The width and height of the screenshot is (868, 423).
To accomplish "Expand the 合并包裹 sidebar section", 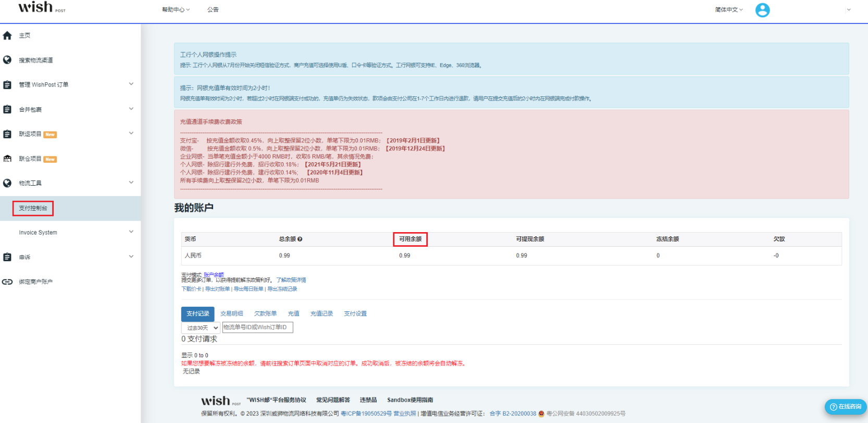I will click(x=131, y=109).
